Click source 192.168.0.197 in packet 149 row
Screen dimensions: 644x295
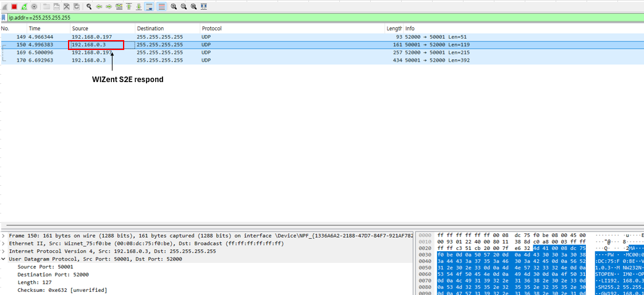pyautogui.click(x=91, y=36)
